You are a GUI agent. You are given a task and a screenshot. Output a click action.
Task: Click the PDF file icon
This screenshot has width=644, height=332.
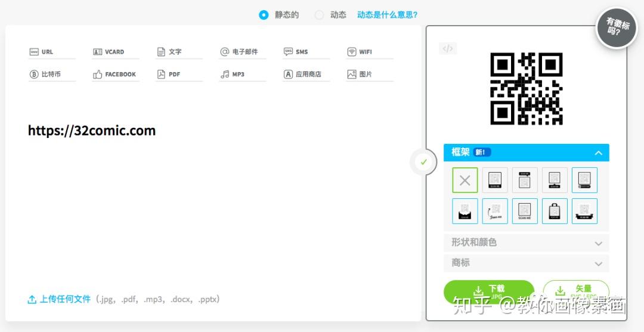point(161,75)
